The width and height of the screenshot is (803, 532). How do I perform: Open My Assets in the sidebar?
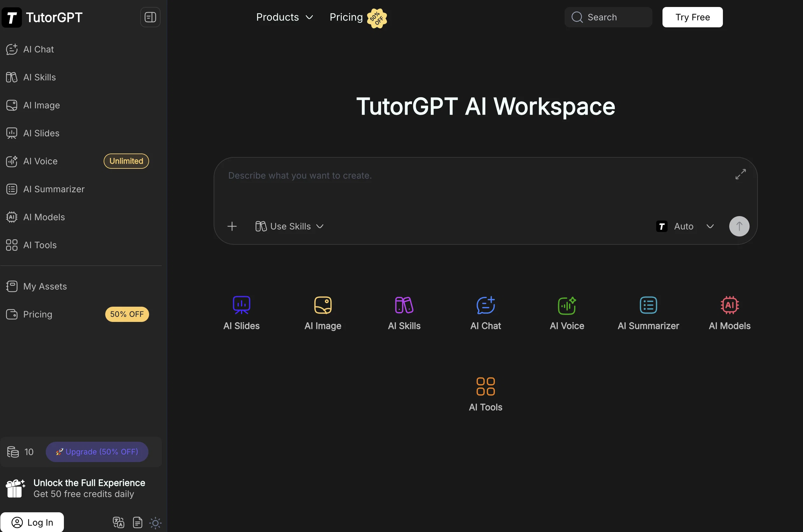pos(81,286)
